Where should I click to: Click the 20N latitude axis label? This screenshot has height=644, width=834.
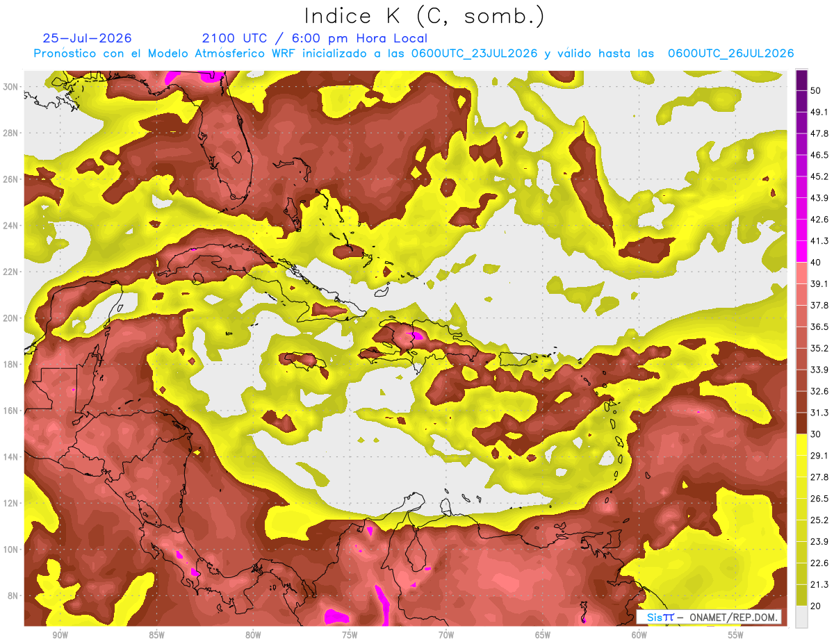coord(11,317)
